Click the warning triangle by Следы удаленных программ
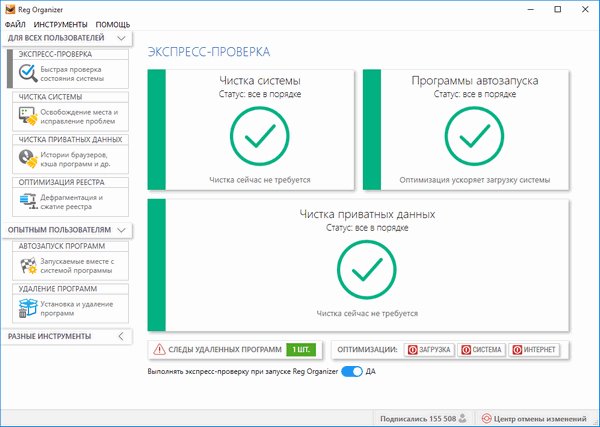The width and height of the screenshot is (600, 427). click(x=159, y=349)
